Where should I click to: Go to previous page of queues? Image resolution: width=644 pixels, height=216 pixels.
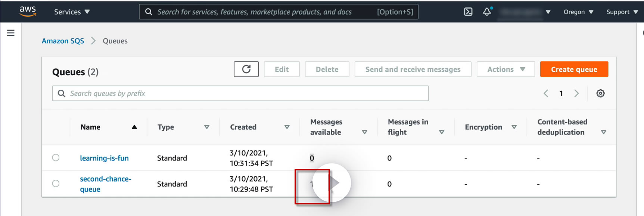[x=546, y=93]
